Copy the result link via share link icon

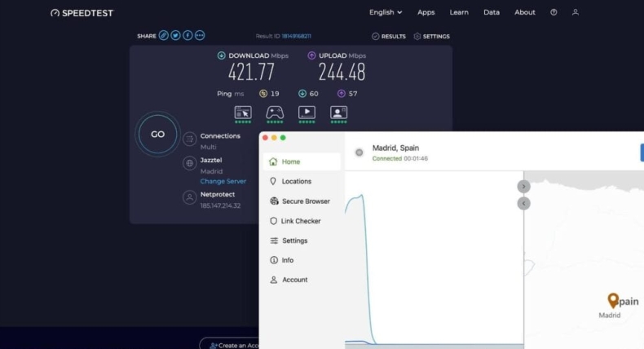(x=164, y=35)
